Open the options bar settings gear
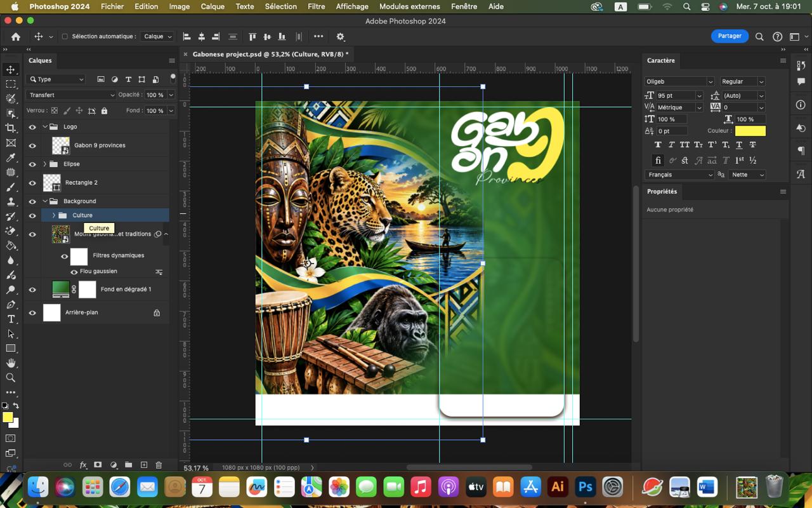This screenshot has height=508, width=812. point(341,37)
